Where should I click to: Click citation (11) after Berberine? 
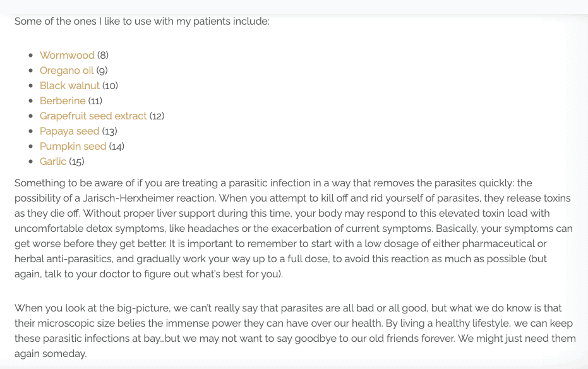coord(95,101)
